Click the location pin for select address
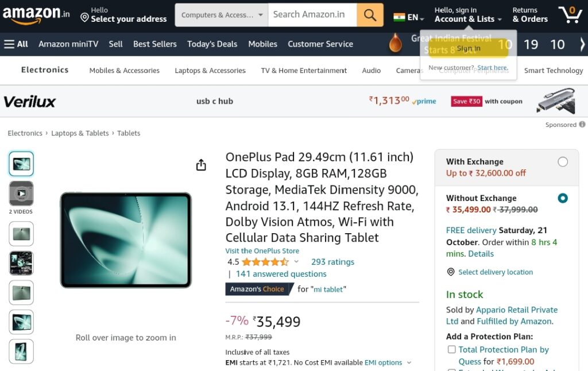Image resolution: width=588 pixels, height=371 pixels. click(85, 17)
